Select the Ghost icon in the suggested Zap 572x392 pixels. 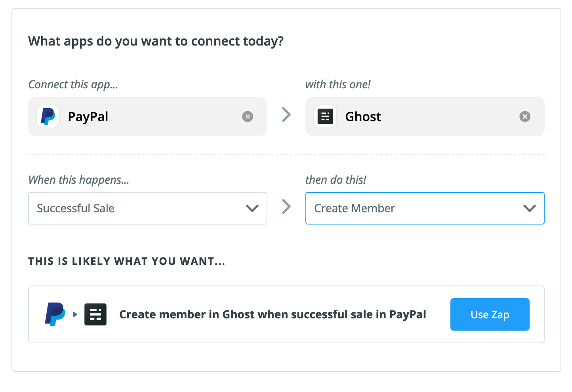(x=95, y=314)
